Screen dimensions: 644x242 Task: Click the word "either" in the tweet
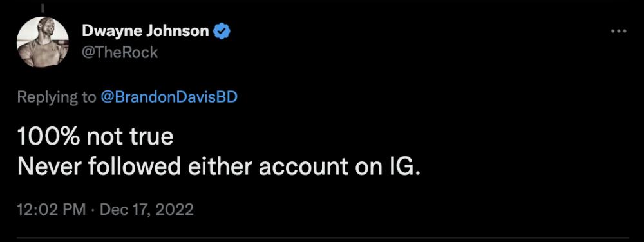(220, 166)
